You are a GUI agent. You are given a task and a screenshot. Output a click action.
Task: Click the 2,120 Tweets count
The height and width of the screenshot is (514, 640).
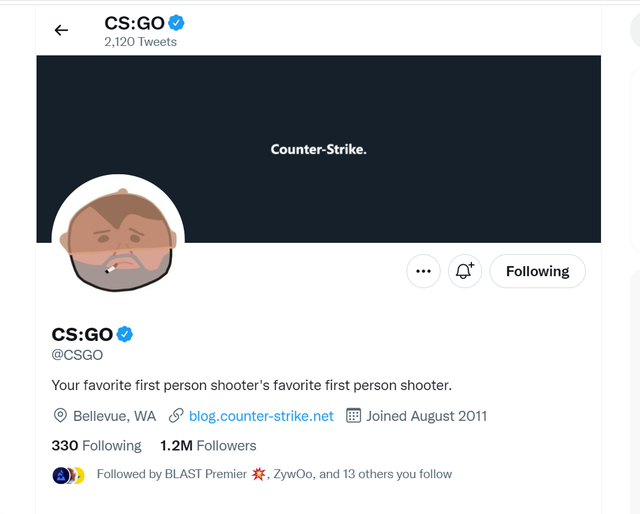140,42
